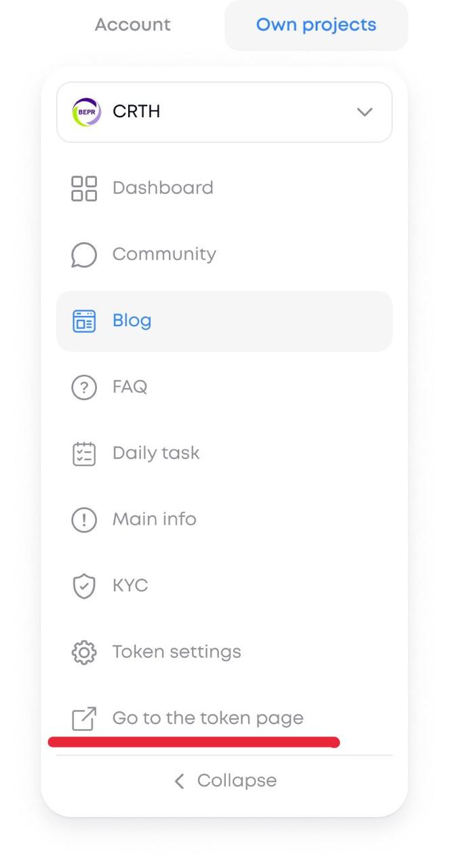Screen dimensions: 449x868
Task: Go to the Community section
Action: pos(164,254)
